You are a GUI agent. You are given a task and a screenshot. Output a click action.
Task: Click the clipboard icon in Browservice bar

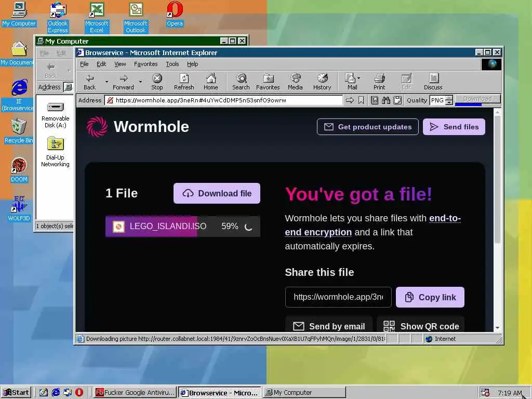coord(397,100)
